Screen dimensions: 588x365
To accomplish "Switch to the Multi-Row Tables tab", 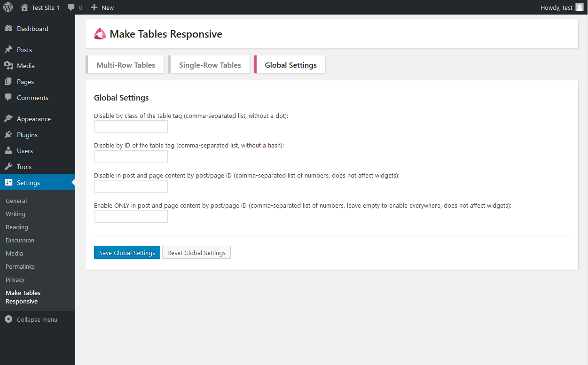I will click(125, 64).
